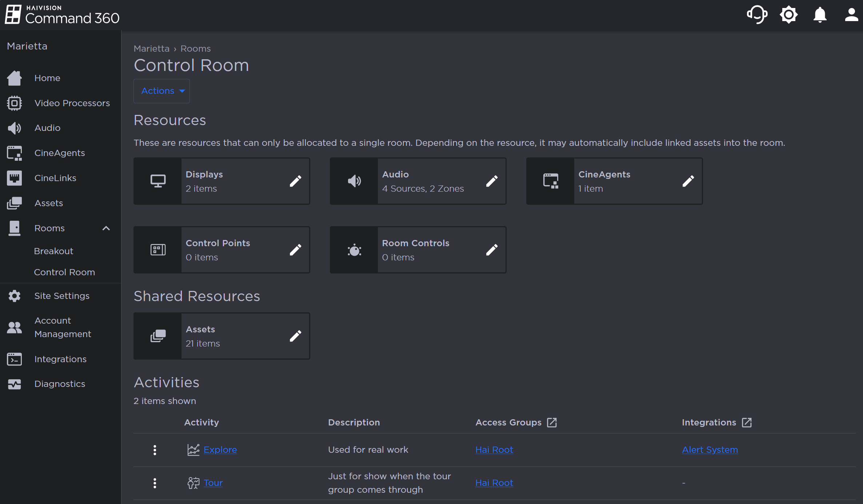Click Rooms in the breadcrumb

(195, 49)
